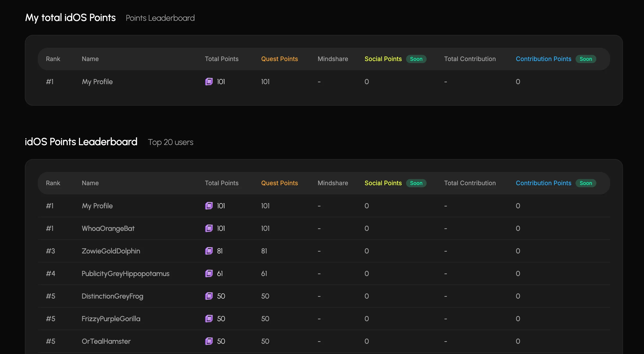The height and width of the screenshot is (354, 644).
Task: Open the WhoaOrangeBat user name
Action: [108, 228]
